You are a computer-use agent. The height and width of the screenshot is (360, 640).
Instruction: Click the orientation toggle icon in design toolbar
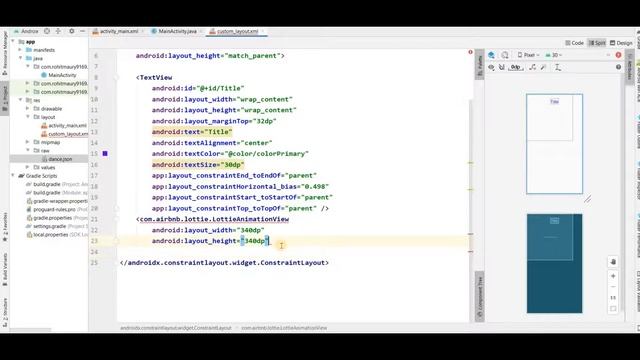505,55
